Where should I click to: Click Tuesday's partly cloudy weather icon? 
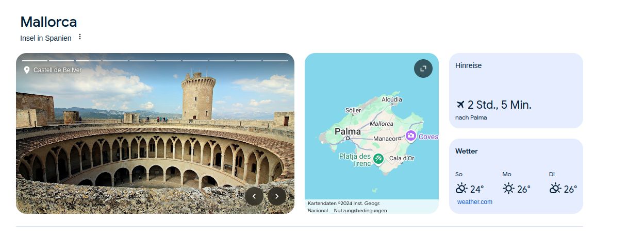click(x=555, y=189)
